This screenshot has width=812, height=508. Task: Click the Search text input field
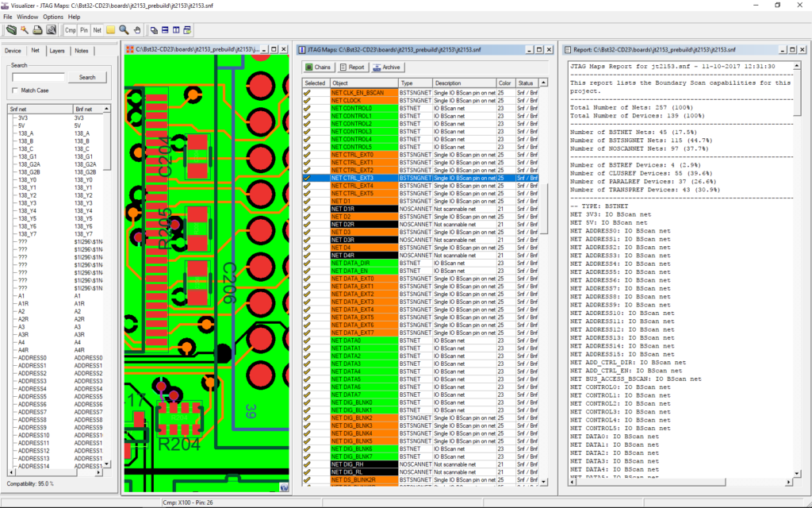point(38,78)
